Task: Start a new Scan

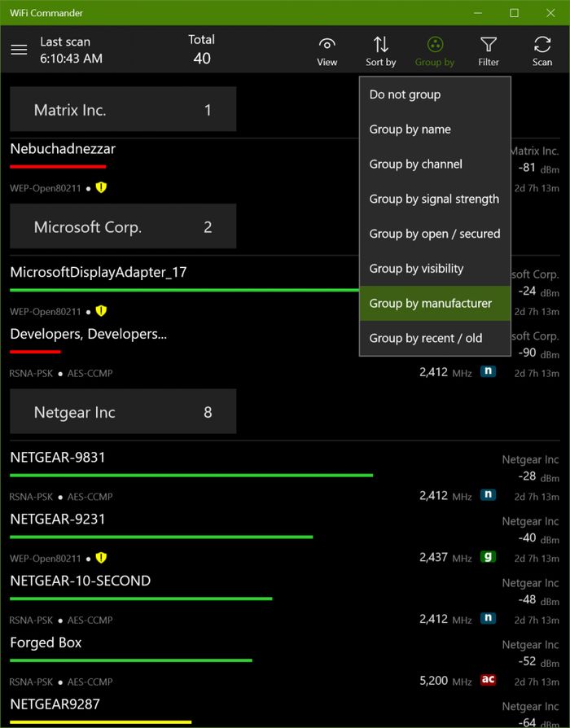Action: click(x=541, y=49)
